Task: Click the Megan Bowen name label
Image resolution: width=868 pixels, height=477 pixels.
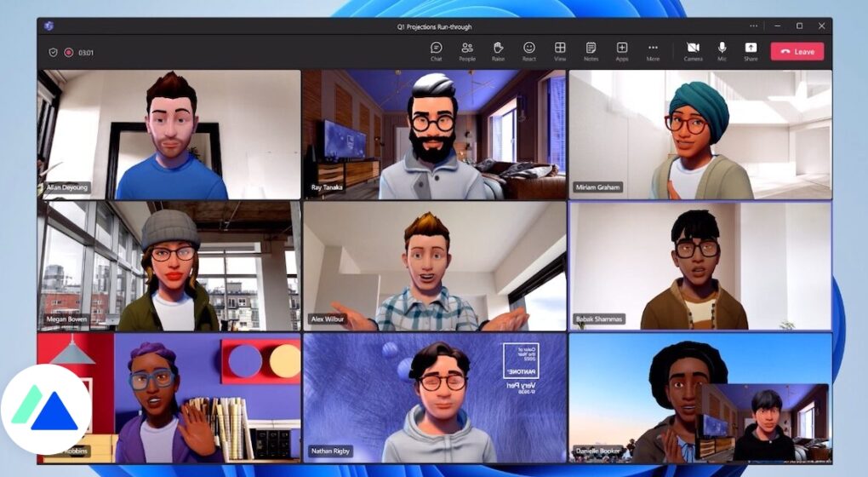Action: 66,319
